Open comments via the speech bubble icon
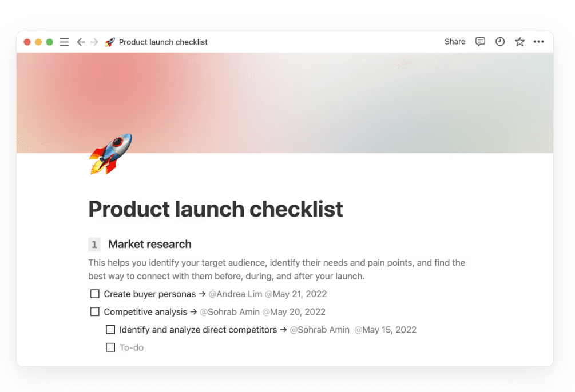 pyautogui.click(x=480, y=42)
